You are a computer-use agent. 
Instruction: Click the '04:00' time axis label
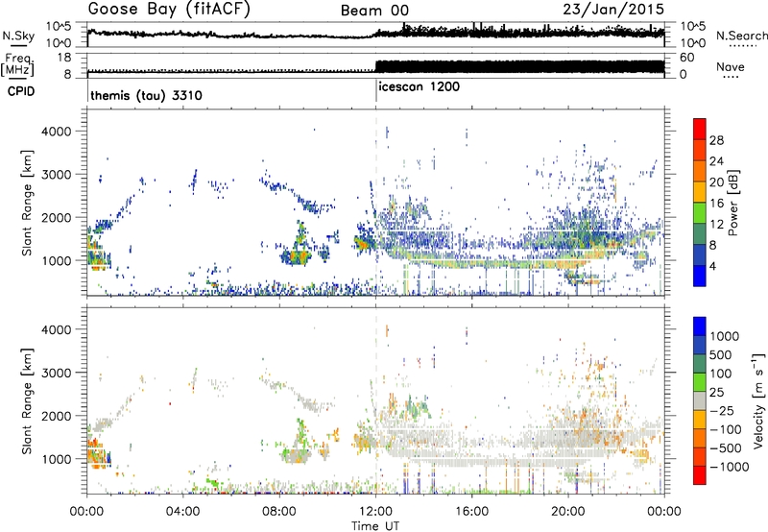click(183, 512)
